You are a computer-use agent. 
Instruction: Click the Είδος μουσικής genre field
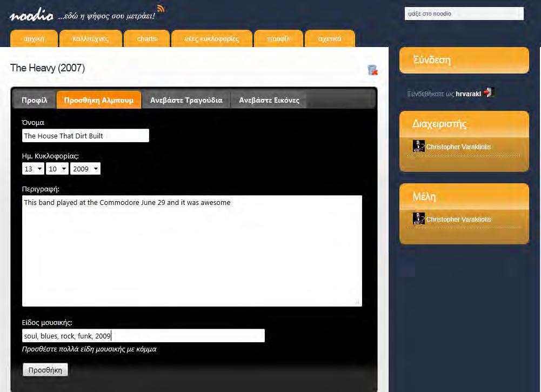click(143, 336)
